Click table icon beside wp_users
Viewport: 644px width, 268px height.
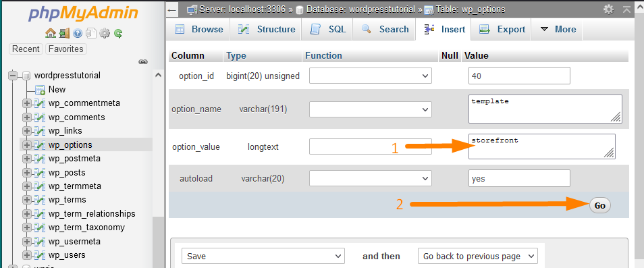[x=40, y=255]
